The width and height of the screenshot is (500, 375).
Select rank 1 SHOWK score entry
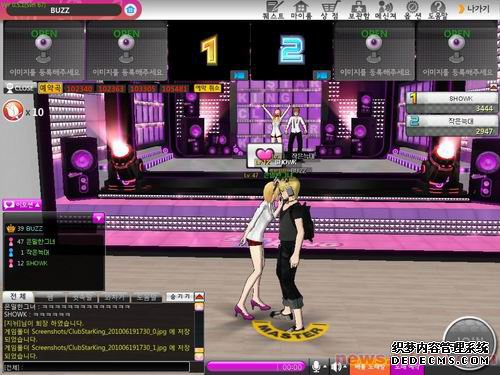pos(452,103)
